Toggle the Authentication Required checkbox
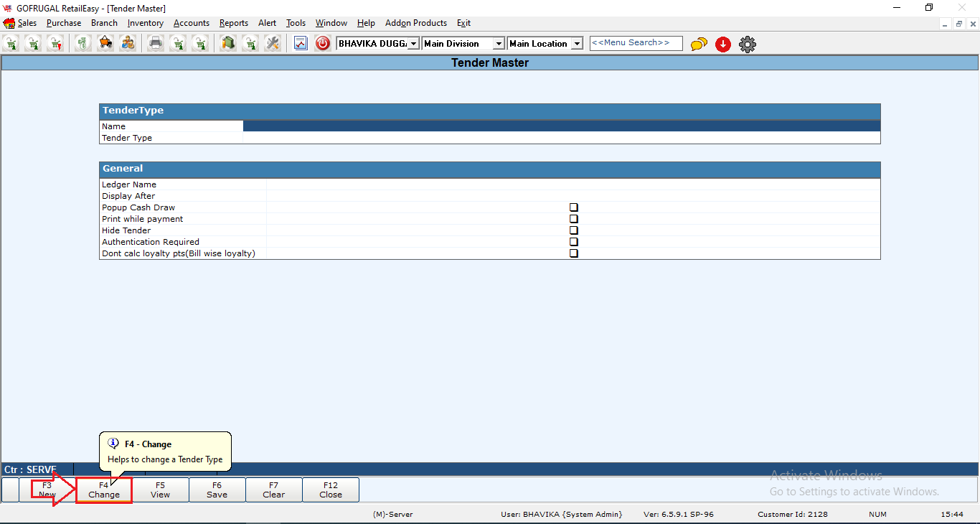Screen dimensions: 980x524 click(x=574, y=242)
